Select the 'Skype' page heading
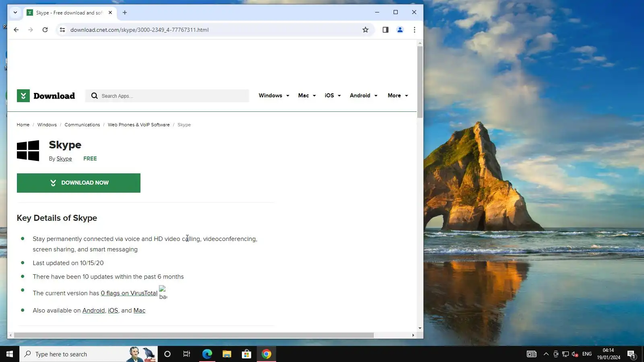The height and width of the screenshot is (362, 644). coord(65,145)
